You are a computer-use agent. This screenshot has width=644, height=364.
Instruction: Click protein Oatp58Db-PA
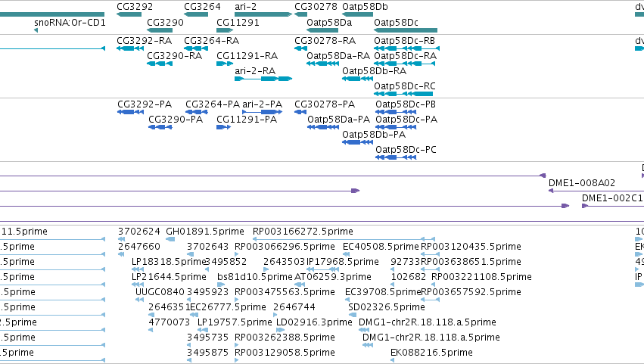click(374, 135)
